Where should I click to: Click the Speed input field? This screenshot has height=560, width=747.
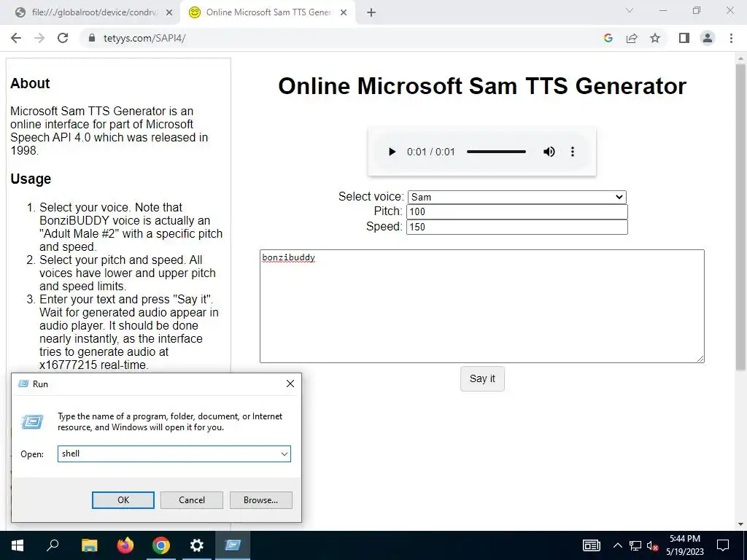pos(517,227)
